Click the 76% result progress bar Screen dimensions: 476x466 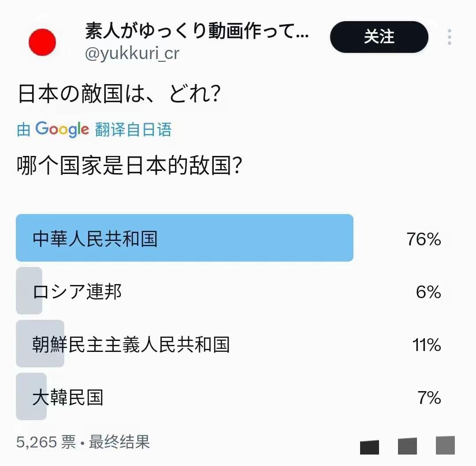(184, 238)
